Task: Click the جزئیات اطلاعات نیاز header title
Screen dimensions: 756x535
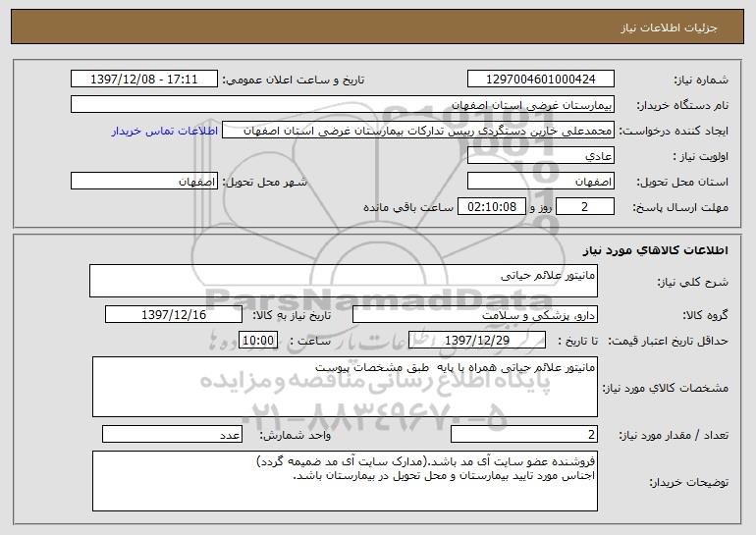Action: point(669,27)
